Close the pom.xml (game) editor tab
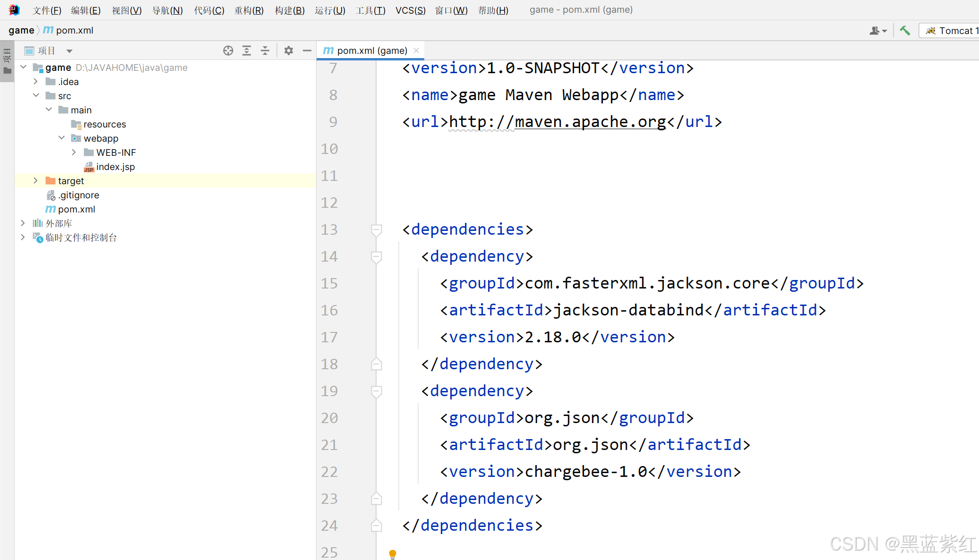Image resolution: width=979 pixels, height=560 pixels. pos(416,51)
